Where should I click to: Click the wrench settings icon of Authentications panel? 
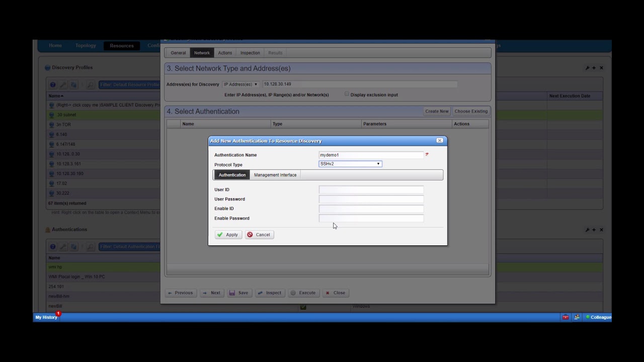coord(587,230)
